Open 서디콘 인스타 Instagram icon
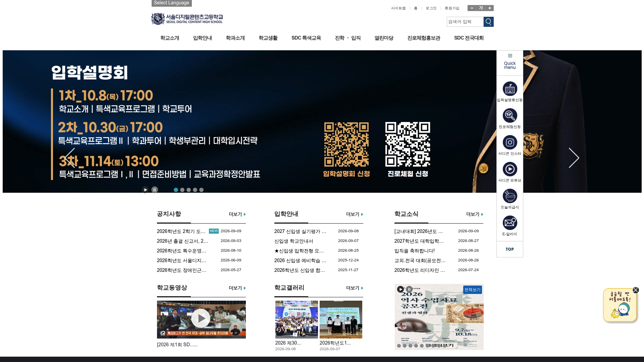 510,142
